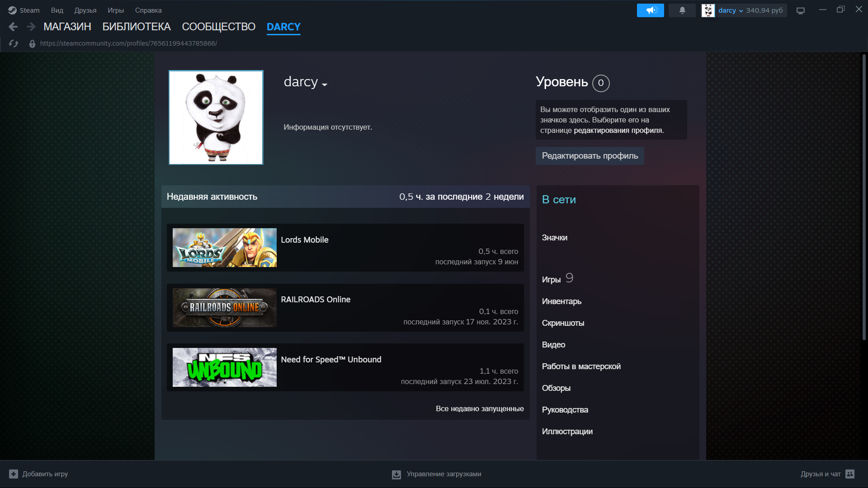Select СООБЩЕСТВО tab in the navbar

click(x=217, y=27)
